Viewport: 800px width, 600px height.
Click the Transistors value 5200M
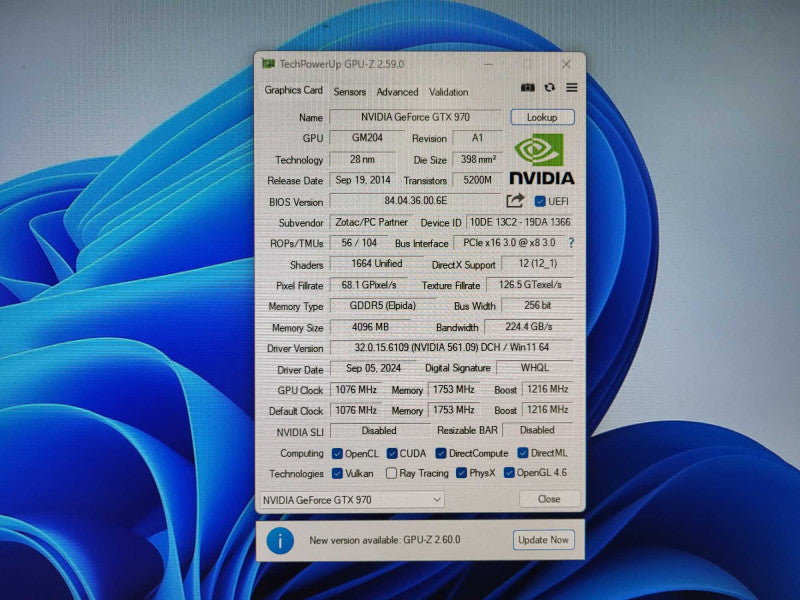tap(478, 180)
